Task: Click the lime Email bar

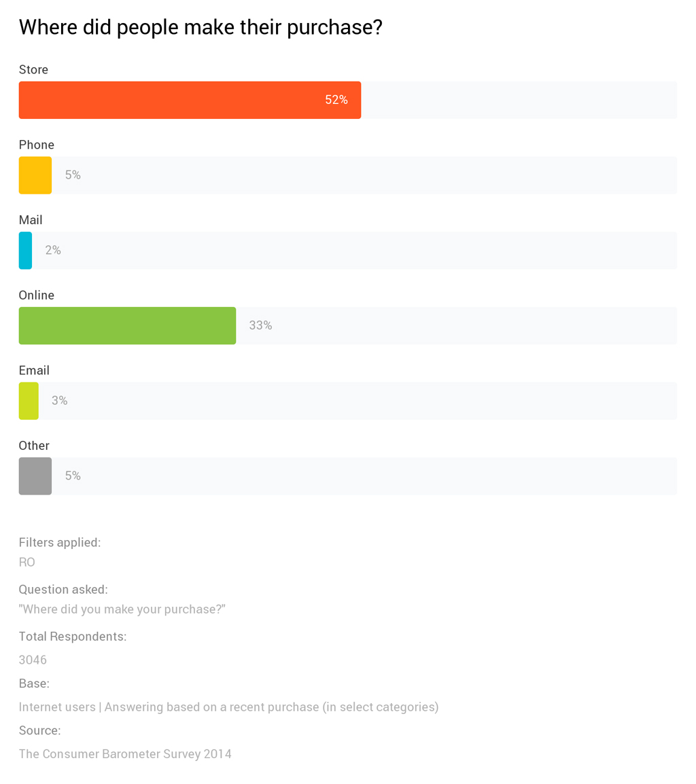Action: click(29, 401)
